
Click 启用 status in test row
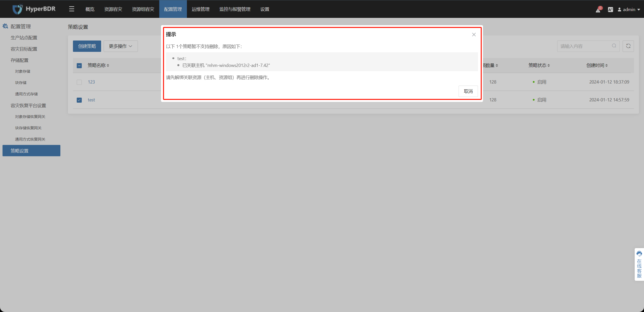point(542,100)
